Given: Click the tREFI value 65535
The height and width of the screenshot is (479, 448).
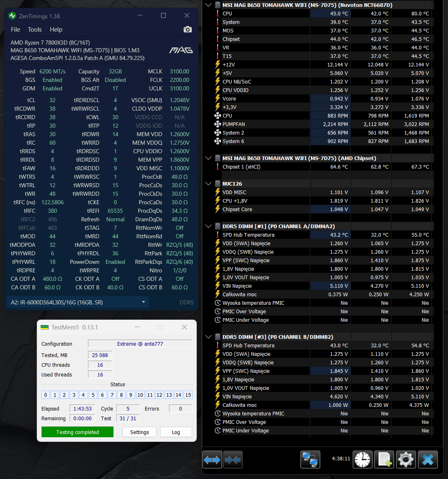Looking at the screenshot, I should (x=115, y=211).
